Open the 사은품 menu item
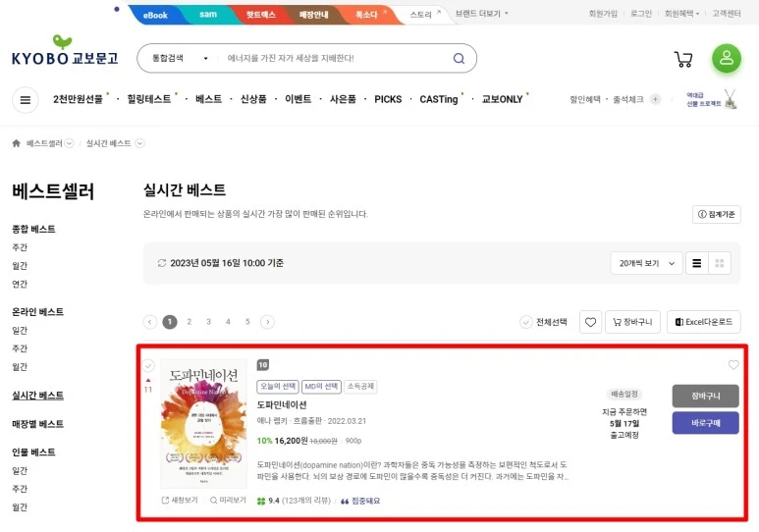Screen dimensions: 759x532 pos(343,99)
